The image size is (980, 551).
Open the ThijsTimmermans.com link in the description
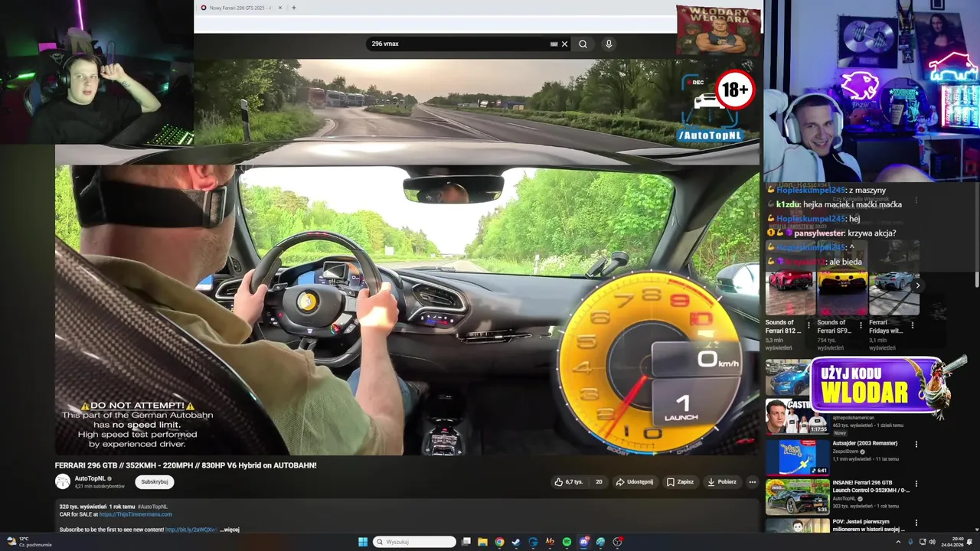pyautogui.click(x=136, y=514)
